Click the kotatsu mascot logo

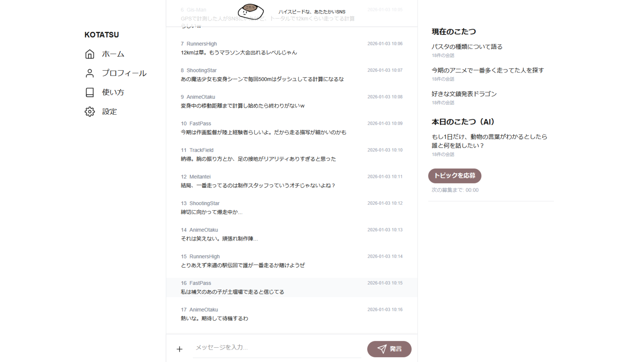251,11
